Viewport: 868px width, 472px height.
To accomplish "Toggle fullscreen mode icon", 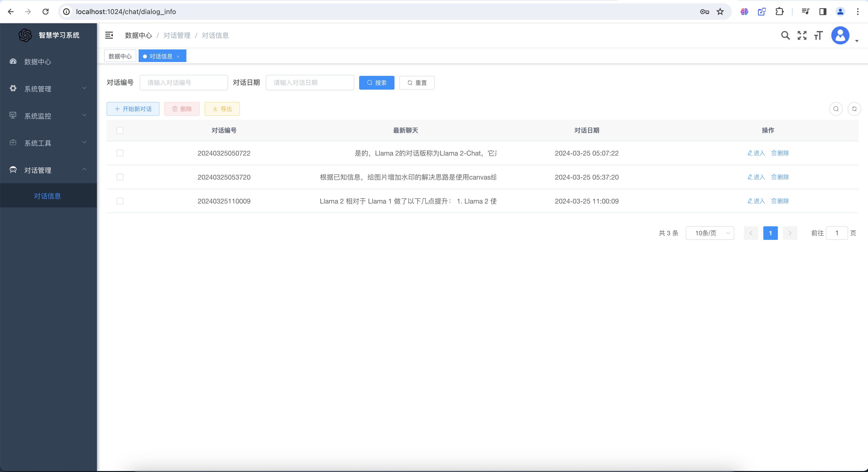I will point(802,35).
